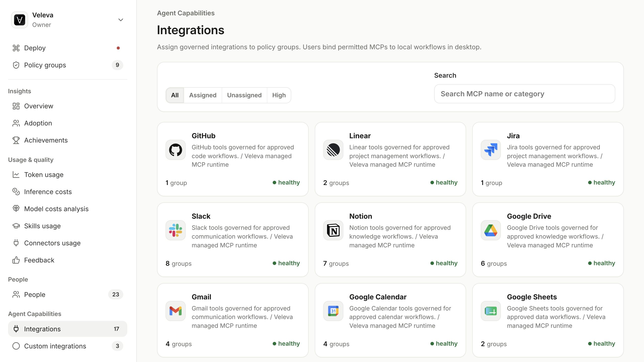The width and height of the screenshot is (644, 362).
Task: Select the All filter tab
Action: click(175, 95)
